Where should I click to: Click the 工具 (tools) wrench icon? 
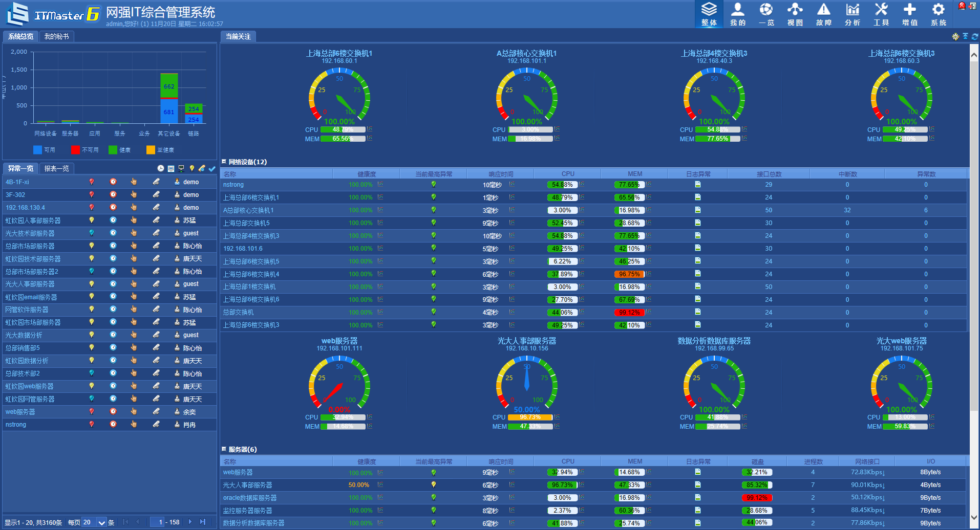click(881, 14)
